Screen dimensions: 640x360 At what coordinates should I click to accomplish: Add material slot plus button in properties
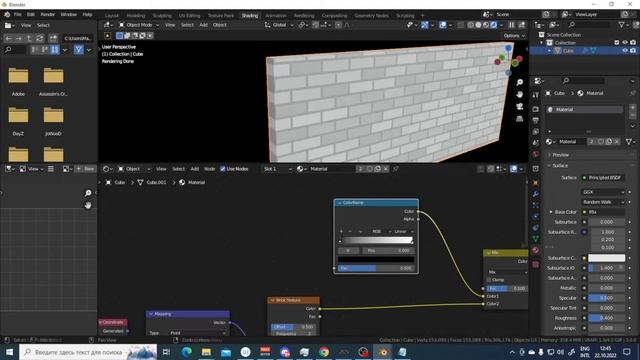pyautogui.click(x=633, y=108)
